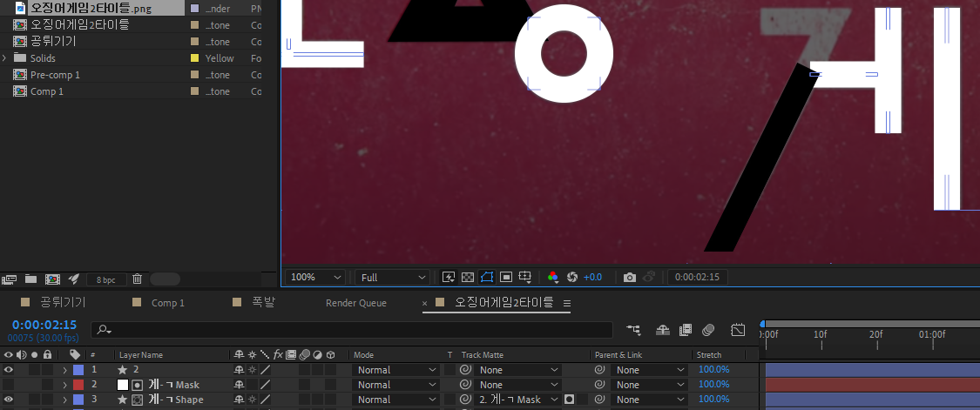This screenshot has height=410, width=980.
Task: Click the New Composition icon in Project panel
Action: (x=52, y=279)
